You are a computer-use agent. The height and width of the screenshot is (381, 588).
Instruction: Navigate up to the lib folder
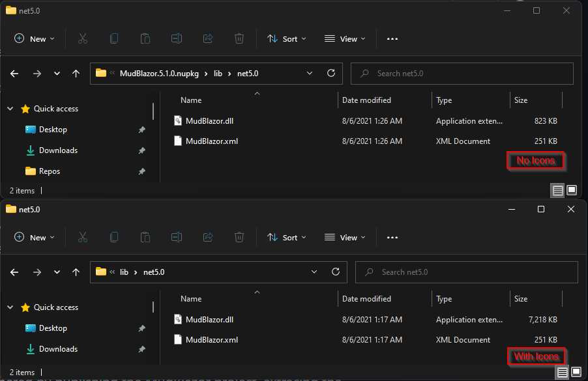[76, 73]
